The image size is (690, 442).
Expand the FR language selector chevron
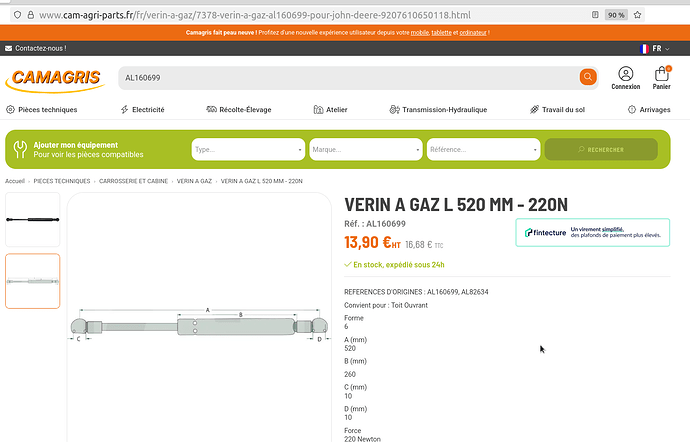(667, 49)
